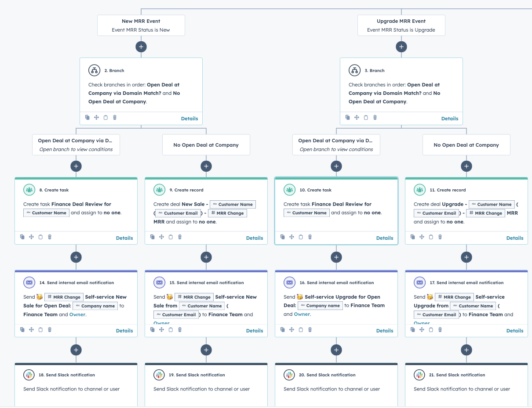Screen dimensions: 532x408
Task: Click the clipboard icon on branch 3 card
Action: pyautogui.click(x=366, y=118)
